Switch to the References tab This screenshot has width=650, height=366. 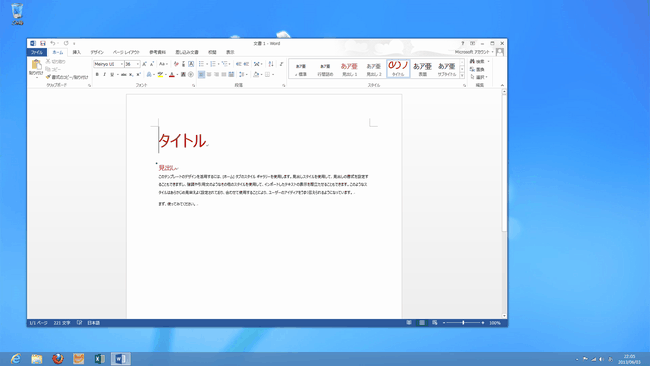pyautogui.click(x=158, y=52)
